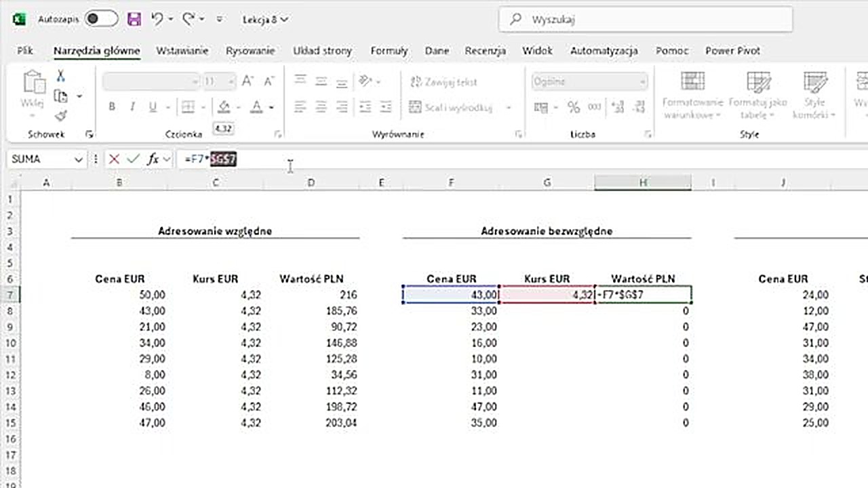Click the Wyszukaj search box
Screen dimensions: 868x488
click(645, 20)
